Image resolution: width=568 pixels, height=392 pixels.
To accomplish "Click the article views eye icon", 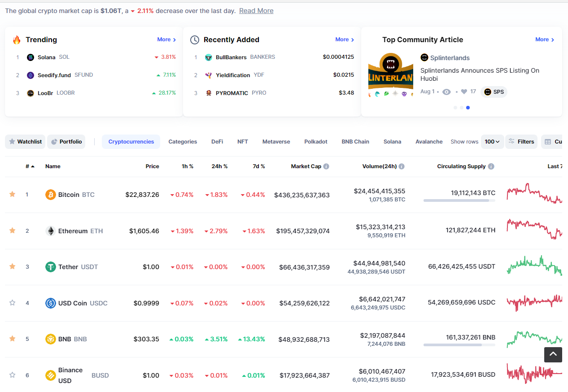I will pos(446,92).
